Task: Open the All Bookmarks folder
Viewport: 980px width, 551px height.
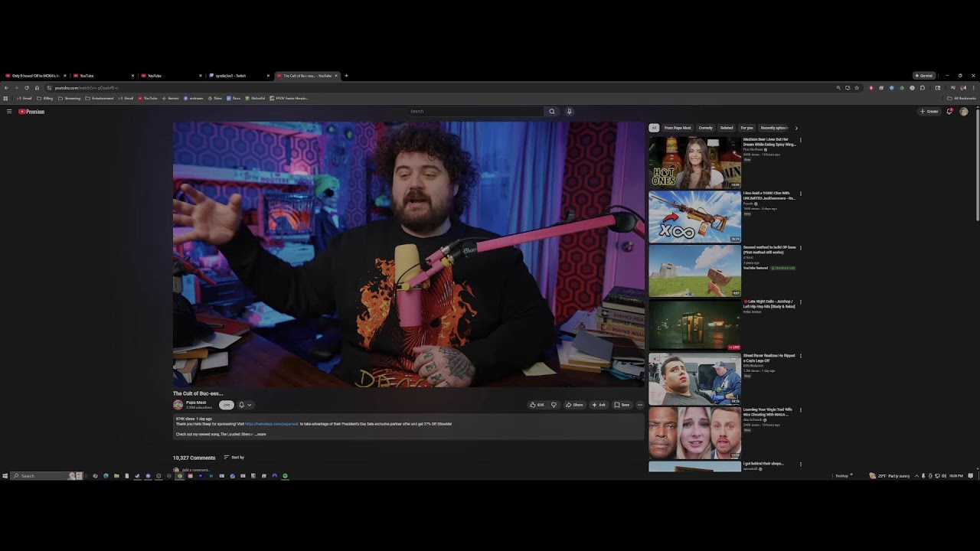Action: [x=962, y=99]
